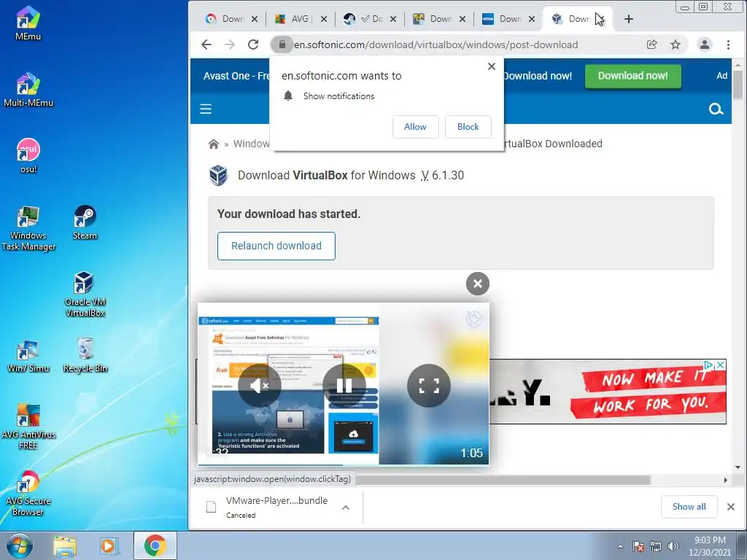Screen dimensions: 747x560
Task: Launch the osu! desktop shortcut
Action: pyautogui.click(x=28, y=156)
